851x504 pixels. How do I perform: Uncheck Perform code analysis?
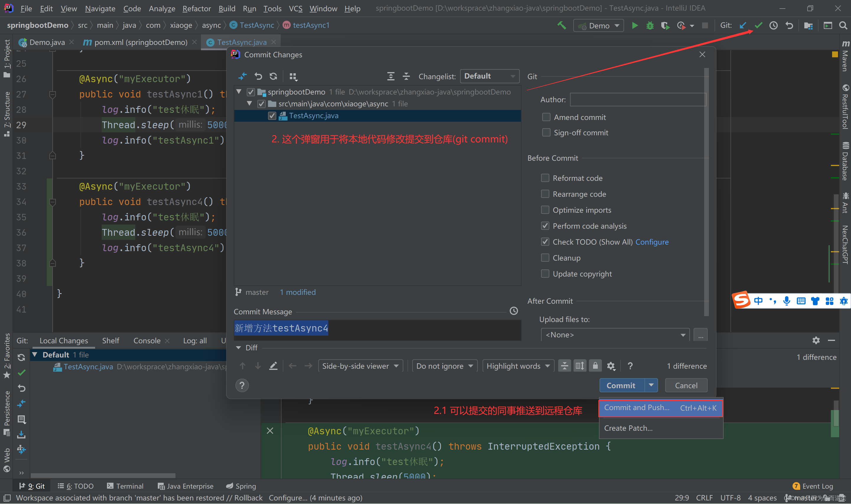545,226
